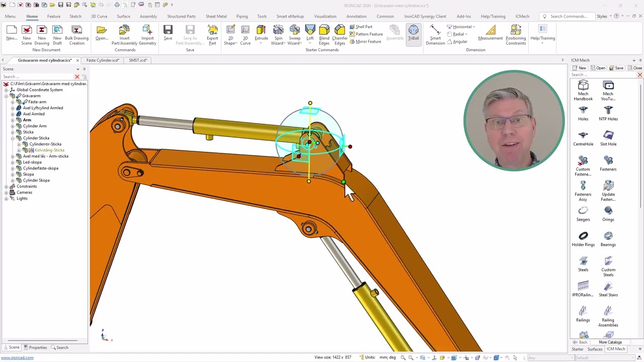Image resolution: width=644 pixels, height=362 pixels.
Task: Click the Open folder icon in the ribbon
Action: 102,33
